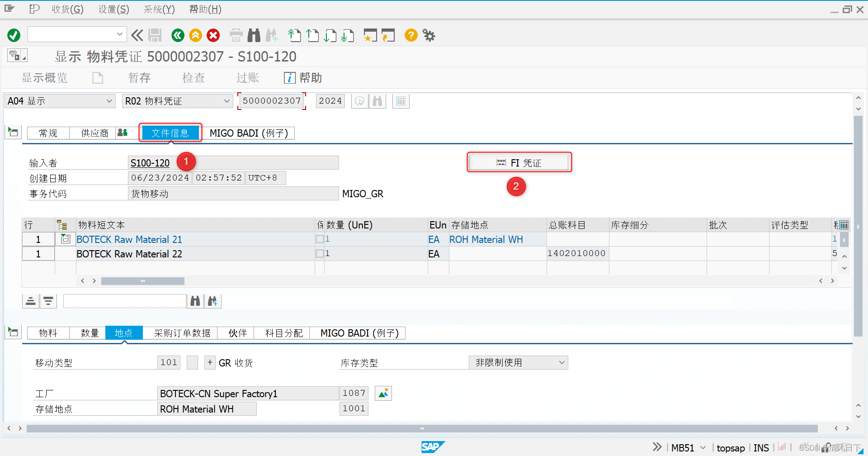Click the table settings icon at column header right
Screen dimensions: 868x456
(844, 225)
